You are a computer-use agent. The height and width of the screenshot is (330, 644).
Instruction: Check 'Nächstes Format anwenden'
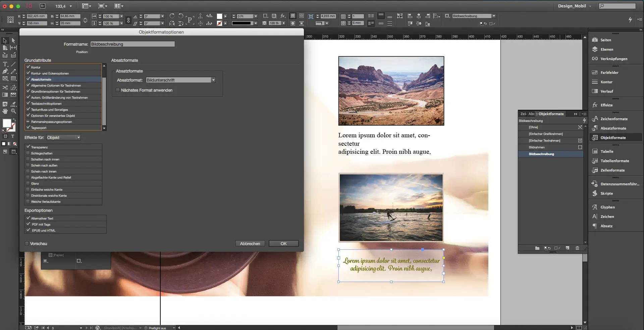pos(118,90)
